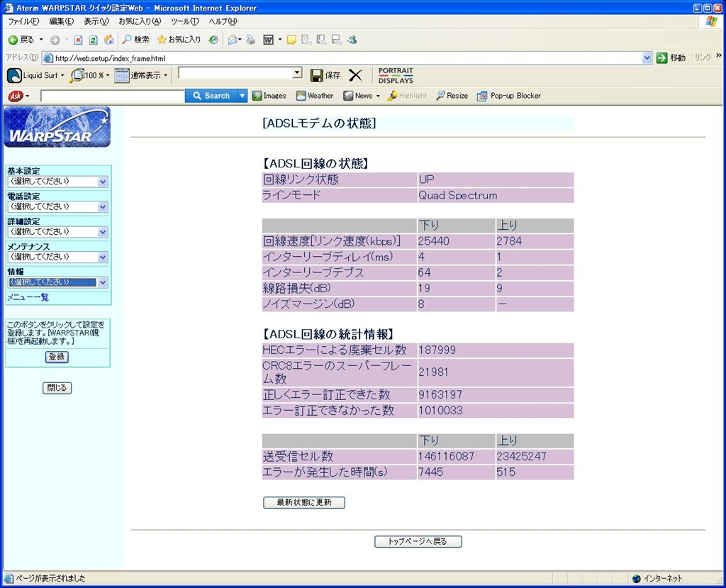Viewport: 726px width, 588px height.
Task: Stop page loading with red X icon
Action: click(x=78, y=40)
